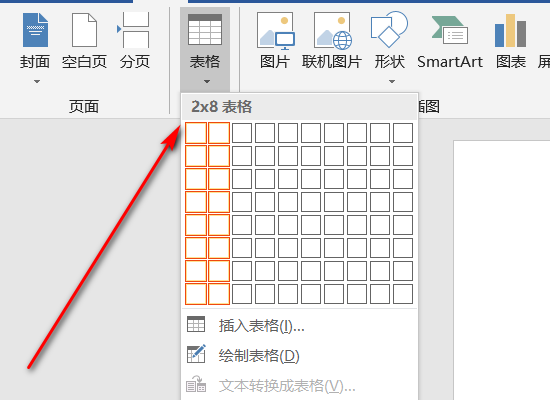Expand the 封面 dropdown arrow
The height and width of the screenshot is (400, 550).
point(36,81)
